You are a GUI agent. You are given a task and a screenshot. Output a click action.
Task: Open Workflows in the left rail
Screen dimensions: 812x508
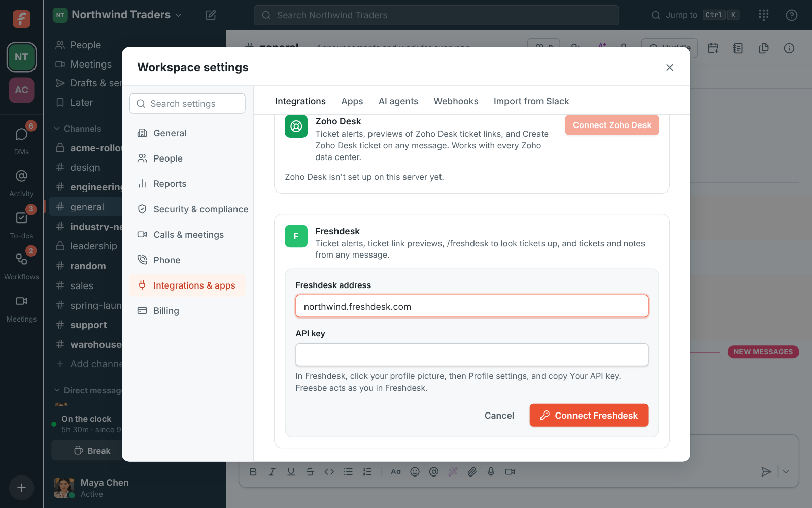click(x=21, y=265)
